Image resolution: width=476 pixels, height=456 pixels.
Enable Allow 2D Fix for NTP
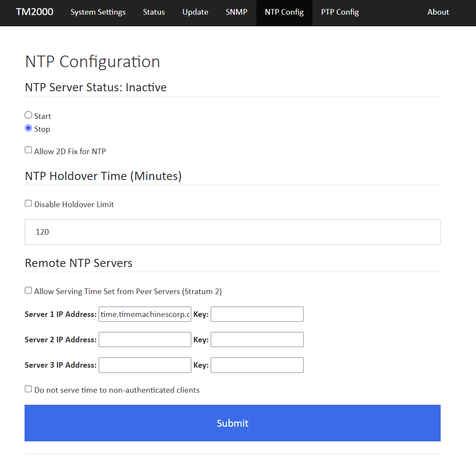[x=28, y=150]
